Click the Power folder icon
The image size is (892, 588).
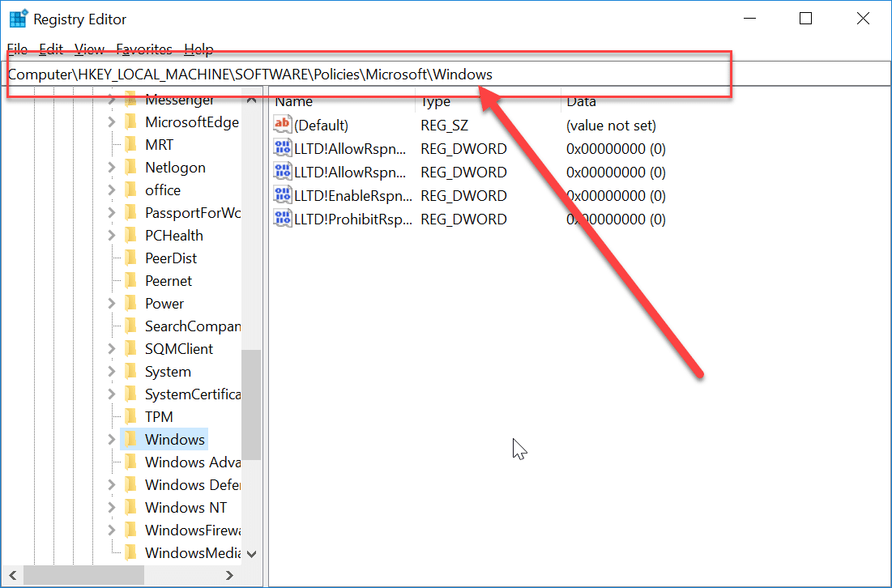pos(132,303)
